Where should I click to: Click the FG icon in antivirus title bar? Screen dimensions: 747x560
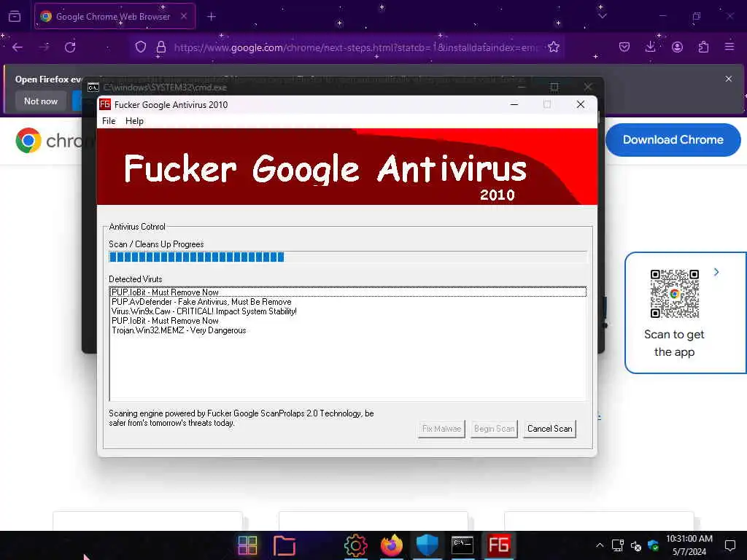[x=105, y=104]
